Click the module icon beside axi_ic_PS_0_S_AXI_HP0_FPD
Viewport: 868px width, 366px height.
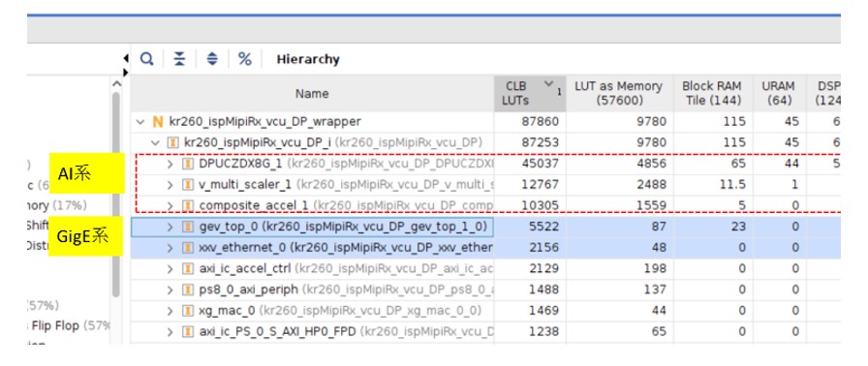188,332
